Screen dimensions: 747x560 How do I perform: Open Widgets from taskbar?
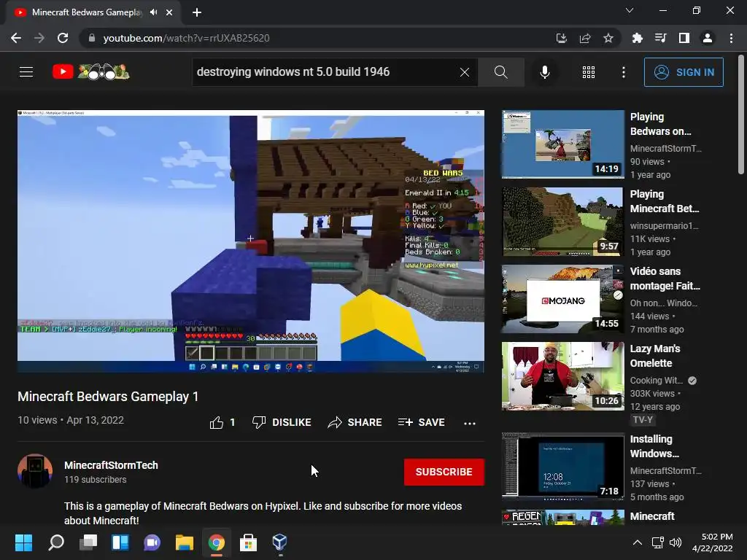click(x=120, y=542)
